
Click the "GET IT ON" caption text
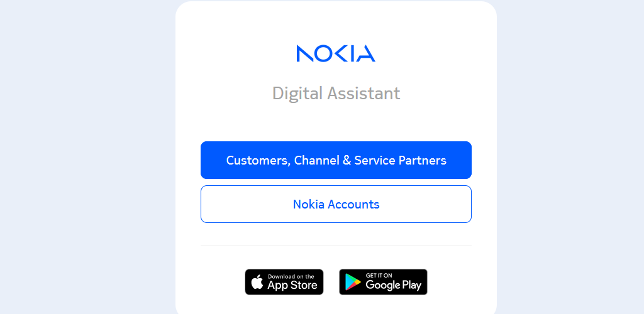(x=378, y=276)
